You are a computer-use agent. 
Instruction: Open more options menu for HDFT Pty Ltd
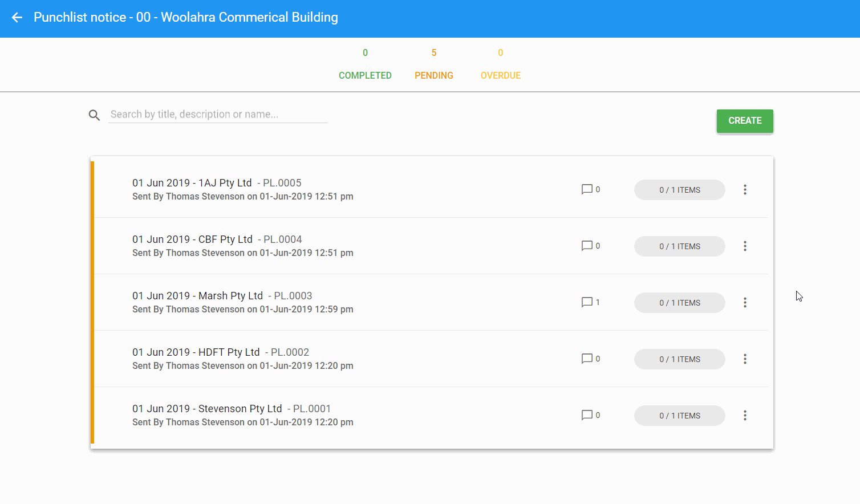(x=745, y=359)
